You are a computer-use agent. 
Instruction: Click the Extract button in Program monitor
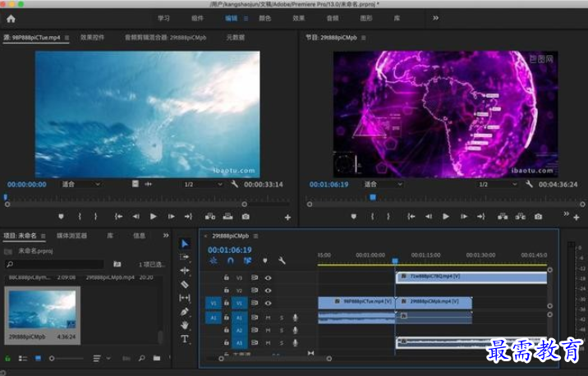520,216
